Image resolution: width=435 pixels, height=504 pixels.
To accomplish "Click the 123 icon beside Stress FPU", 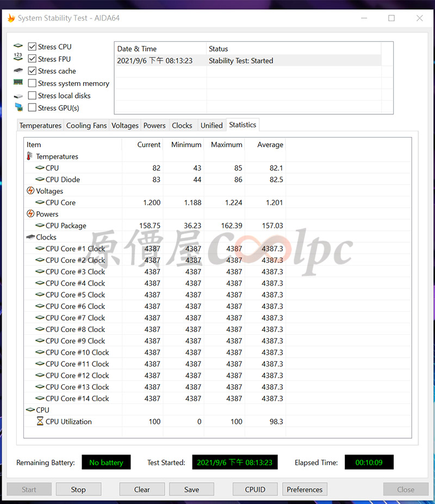I will point(18,57).
